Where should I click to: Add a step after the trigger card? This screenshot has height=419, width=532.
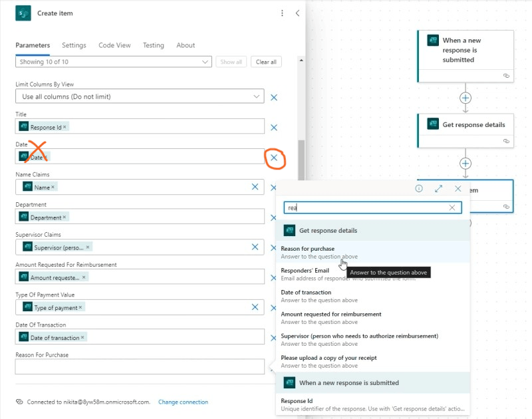(x=465, y=98)
